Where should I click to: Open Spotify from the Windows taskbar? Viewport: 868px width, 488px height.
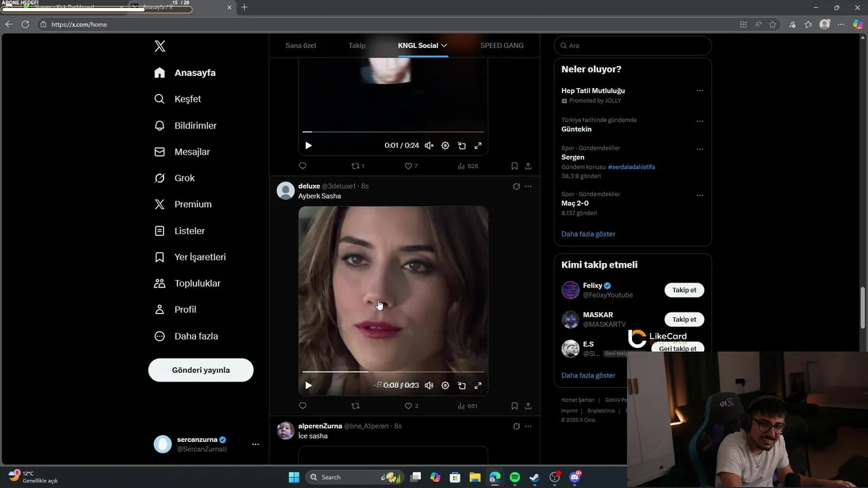tap(515, 477)
